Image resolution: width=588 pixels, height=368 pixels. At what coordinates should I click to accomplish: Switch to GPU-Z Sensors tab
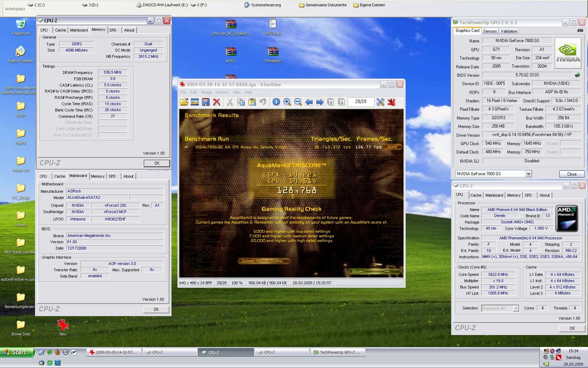click(490, 31)
